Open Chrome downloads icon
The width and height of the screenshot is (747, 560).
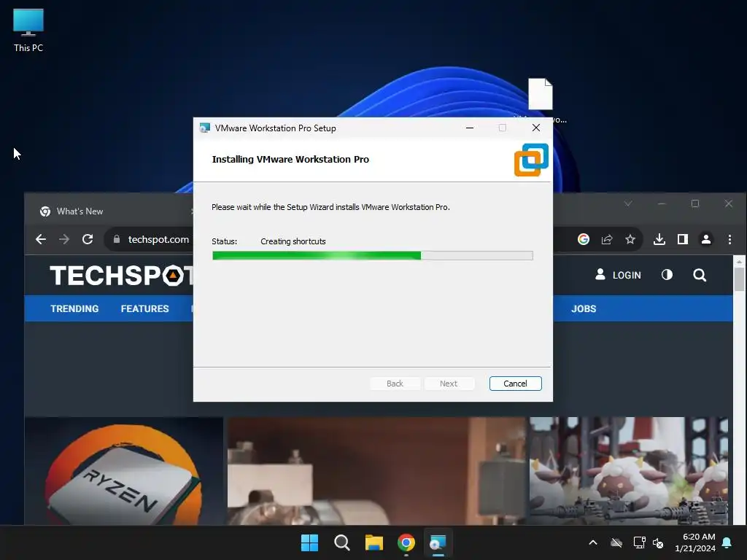pos(659,239)
